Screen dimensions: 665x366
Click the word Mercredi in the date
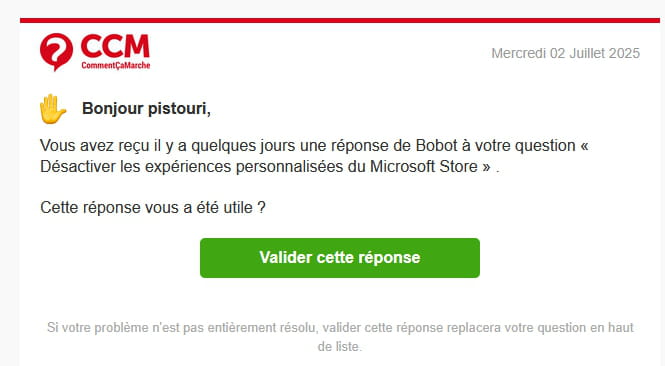[x=519, y=53]
